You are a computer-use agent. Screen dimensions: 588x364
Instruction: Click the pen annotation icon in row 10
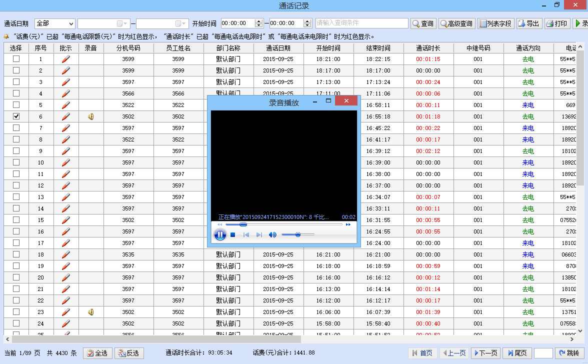pyautogui.click(x=66, y=162)
